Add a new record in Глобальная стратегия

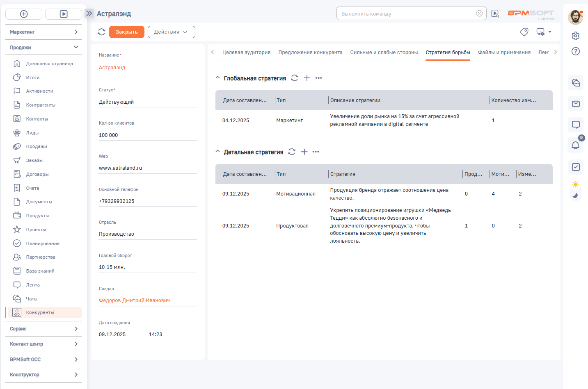point(307,78)
